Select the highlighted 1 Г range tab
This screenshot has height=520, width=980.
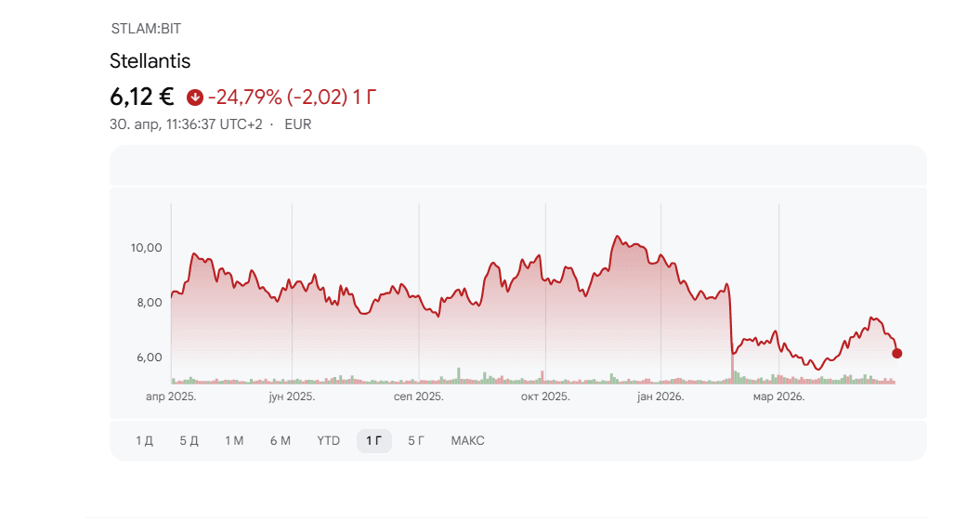(x=373, y=441)
